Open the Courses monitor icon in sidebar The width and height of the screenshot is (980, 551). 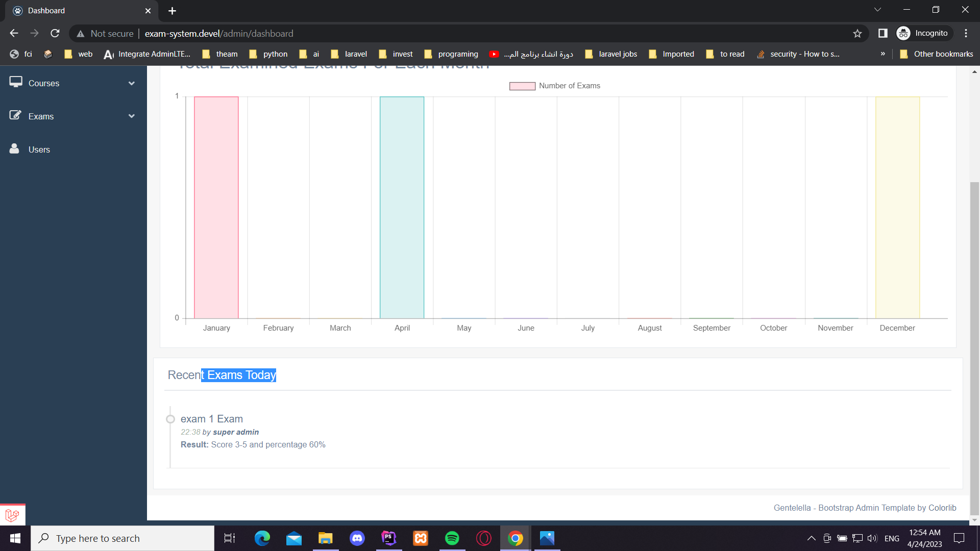[16, 82]
